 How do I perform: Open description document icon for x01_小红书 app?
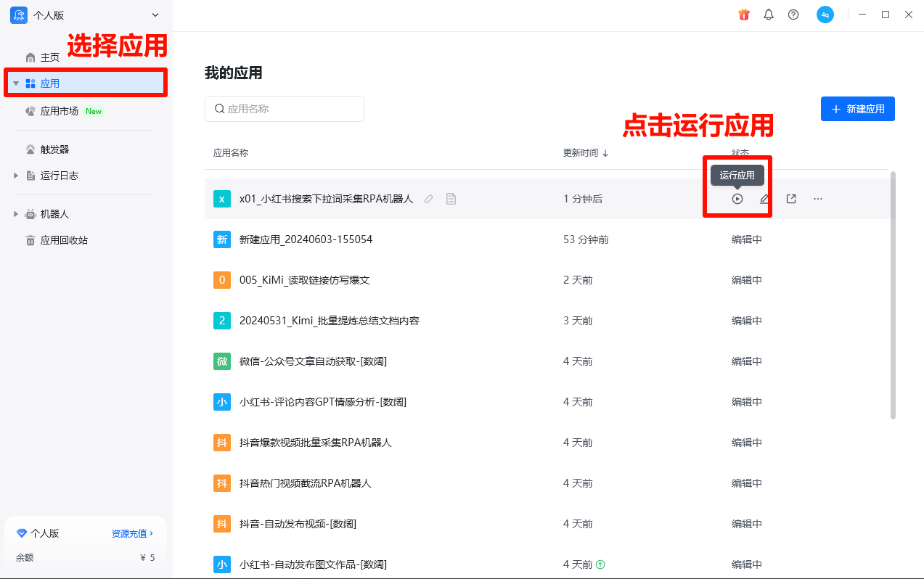[451, 199]
